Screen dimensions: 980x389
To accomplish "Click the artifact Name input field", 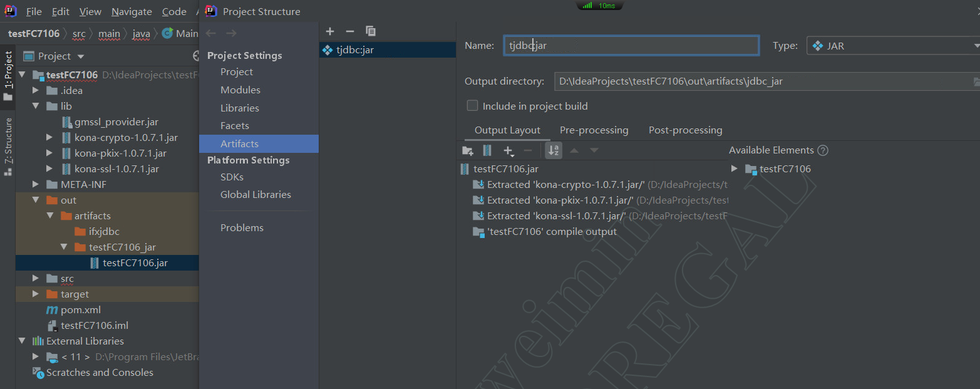I will (x=631, y=46).
